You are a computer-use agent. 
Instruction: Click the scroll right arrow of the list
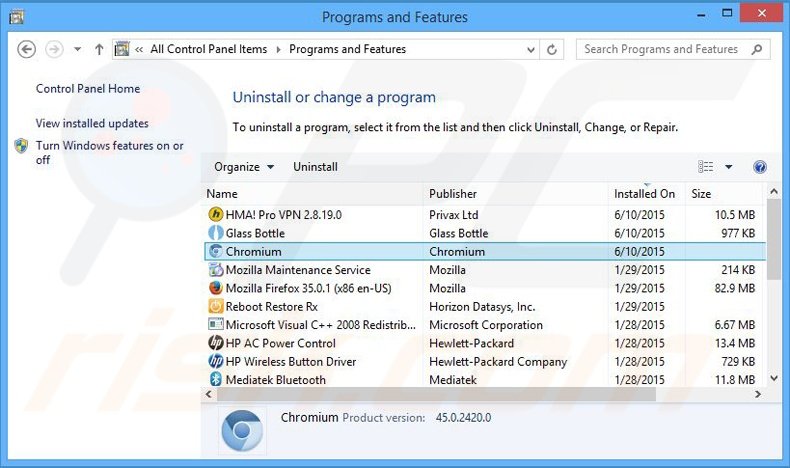pos(757,394)
